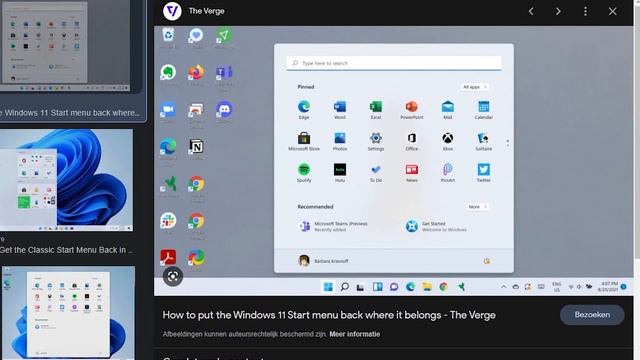The width and height of the screenshot is (640, 360).
Task: Open 'Get the Classic Start Menu Back' caption
Action: pyautogui.click(x=66, y=250)
